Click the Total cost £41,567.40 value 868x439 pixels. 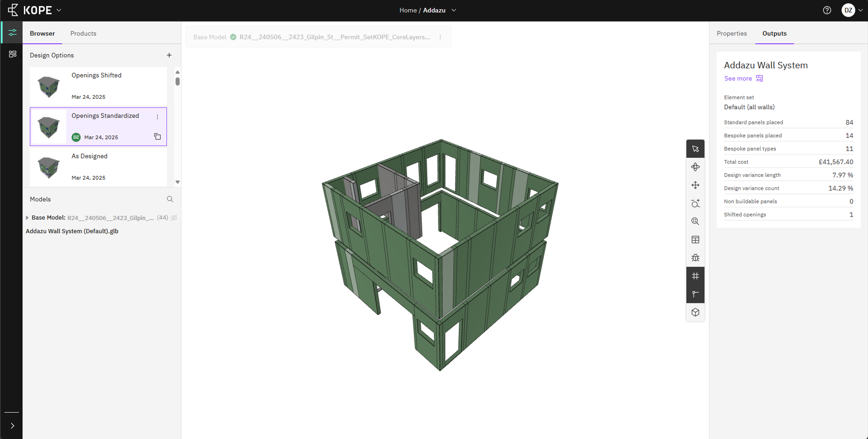coord(836,162)
